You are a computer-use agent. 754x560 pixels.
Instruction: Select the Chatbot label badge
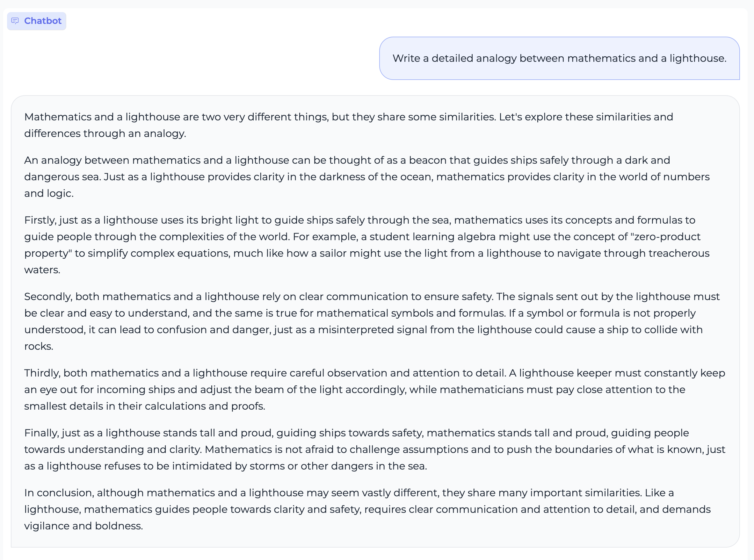click(36, 21)
